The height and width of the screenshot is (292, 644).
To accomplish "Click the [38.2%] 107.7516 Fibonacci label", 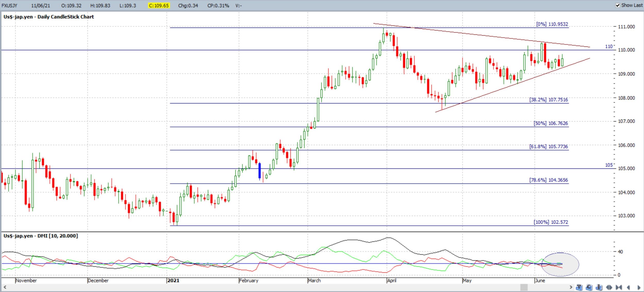I will (x=549, y=100).
